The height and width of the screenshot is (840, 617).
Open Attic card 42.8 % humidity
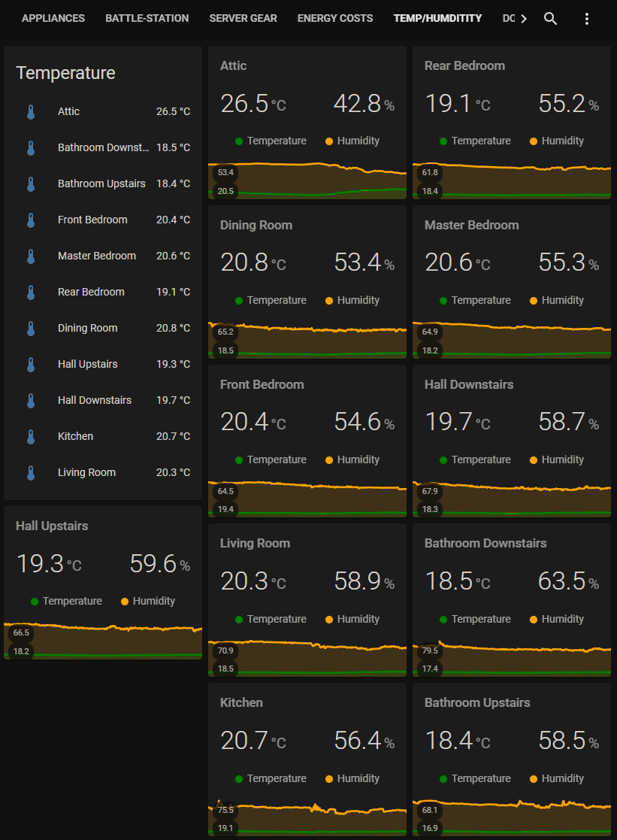[x=364, y=104]
